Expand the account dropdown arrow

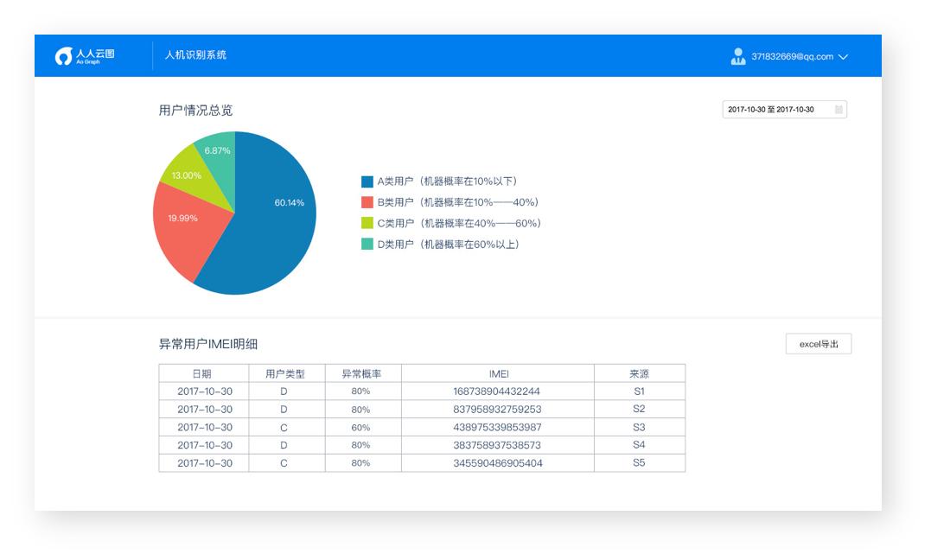pyautogui.click(x=843, y=57)
